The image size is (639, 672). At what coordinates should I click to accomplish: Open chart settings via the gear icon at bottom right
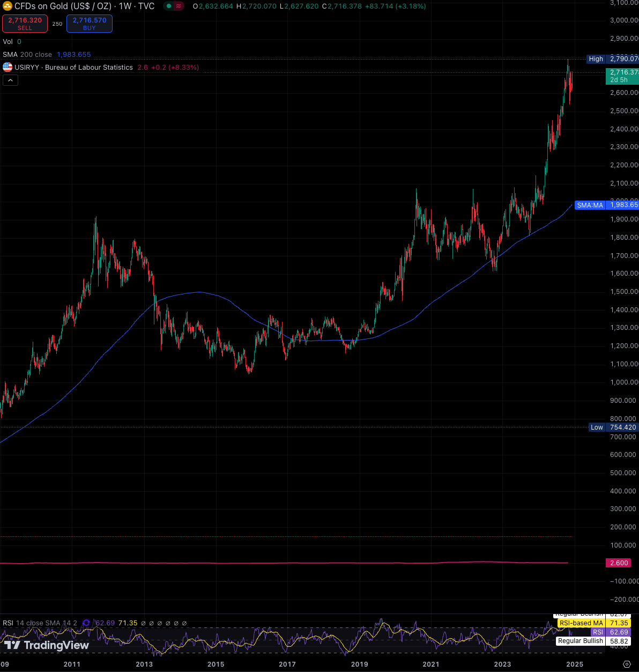(x=627, y=664)
